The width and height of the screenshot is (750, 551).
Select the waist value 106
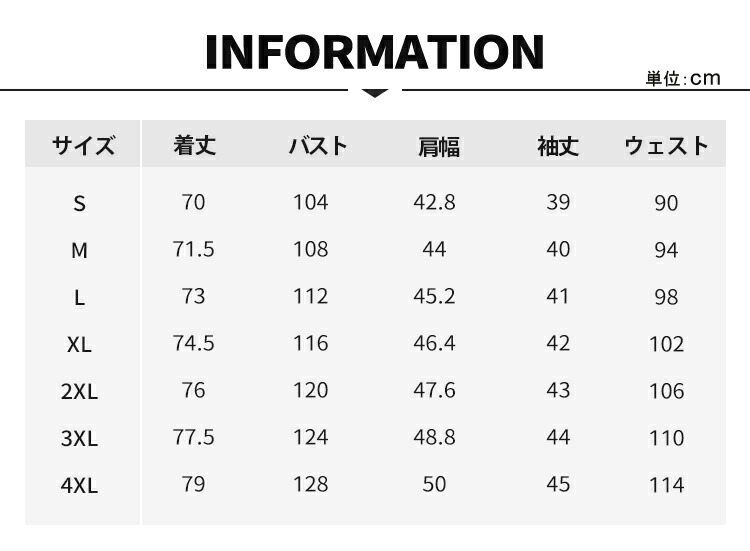coord(666,391)
